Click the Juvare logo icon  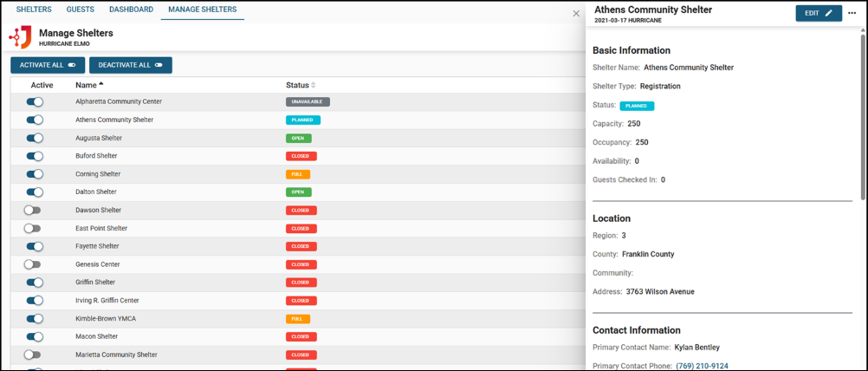(x=21, y=37)
